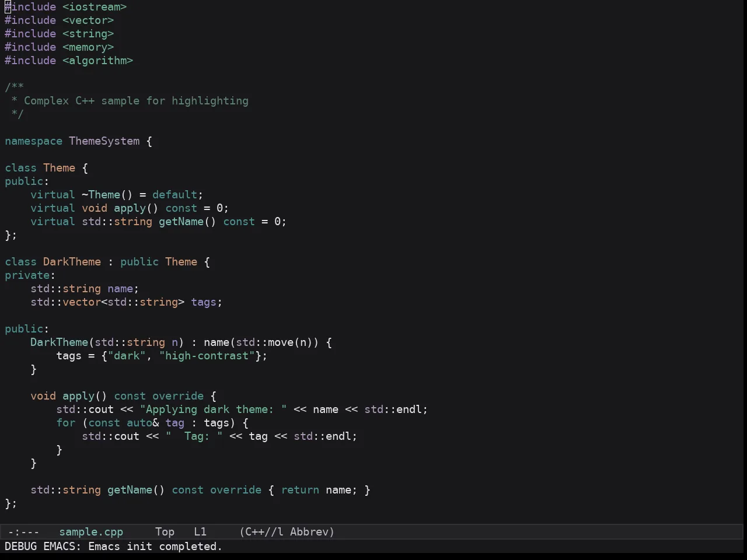This screenshot has height=560, width=747.
Task: Click the comment 'Complex C++ sample for highlighting'
Action: 136,101
